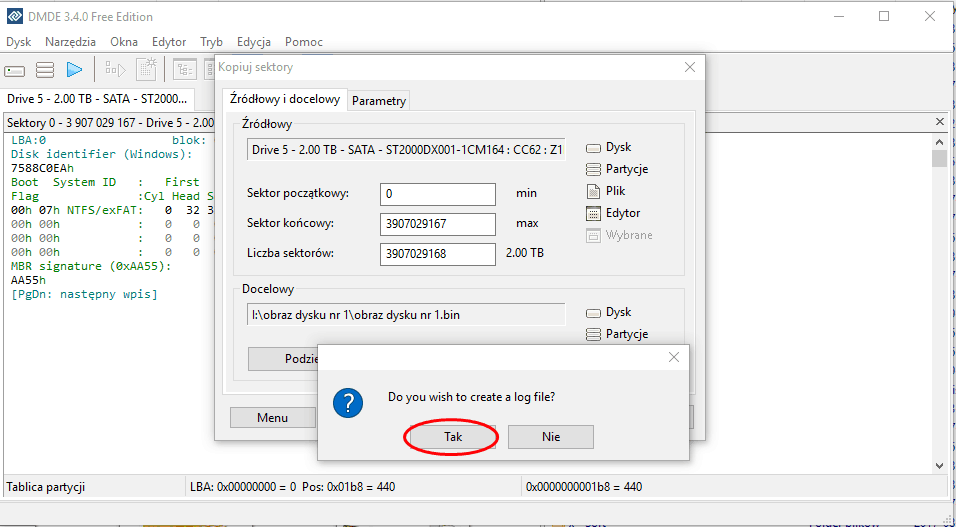Click the Sektor początkowy input field

438,194
